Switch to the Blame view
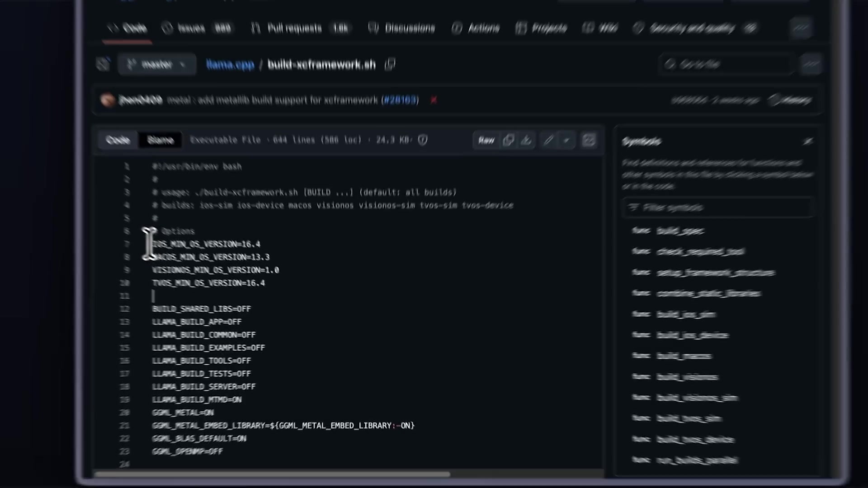Screen dimensions: 868x488 (160, 140)
